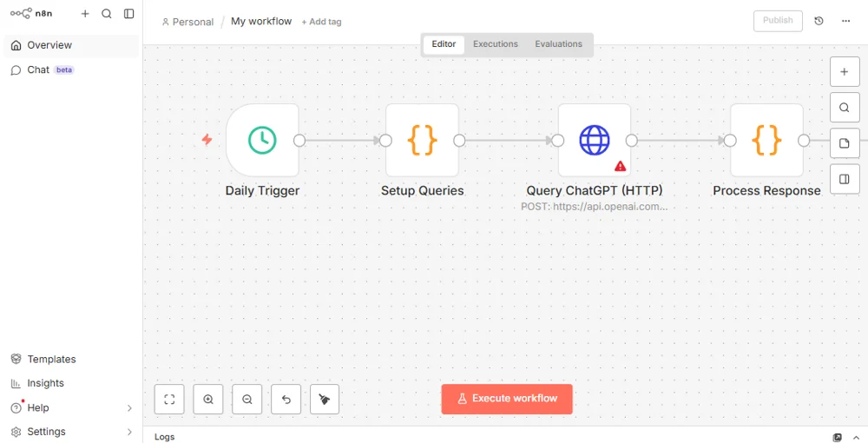Add a node with the canvas plus button
868x443 pixels.
[x=844, y=72]
